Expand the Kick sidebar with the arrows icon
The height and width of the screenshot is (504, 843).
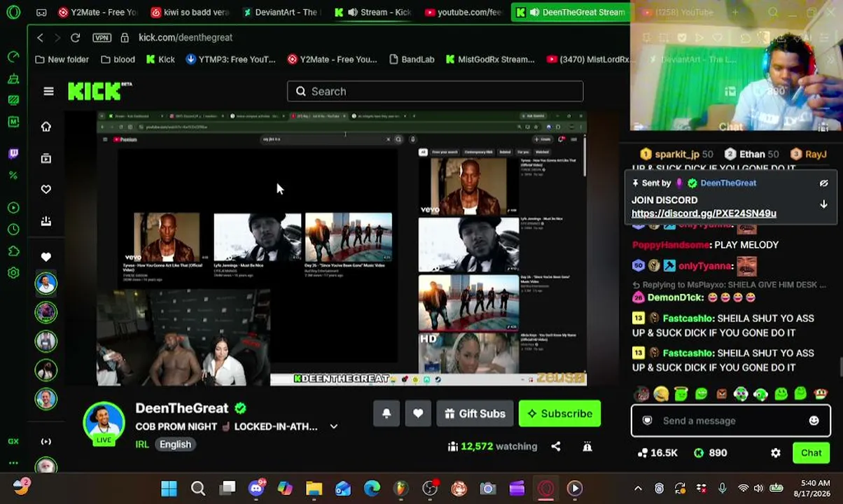pyautogui.click(x=46, y=441)
